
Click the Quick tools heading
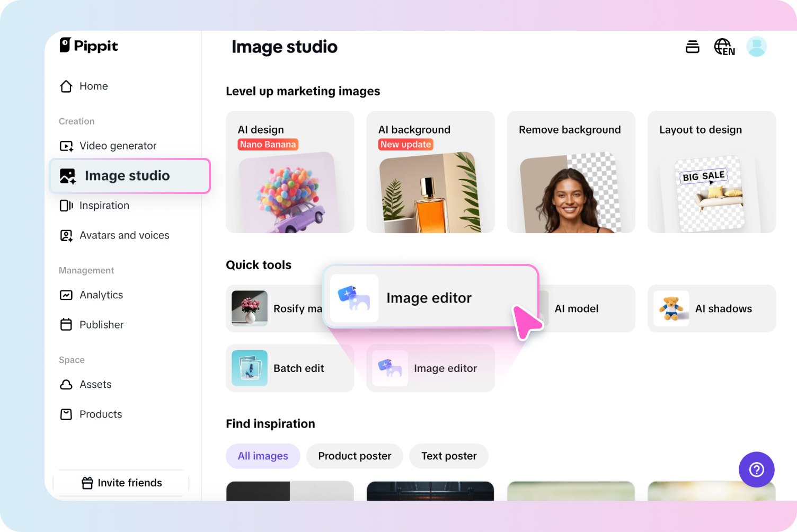[259, 265]
